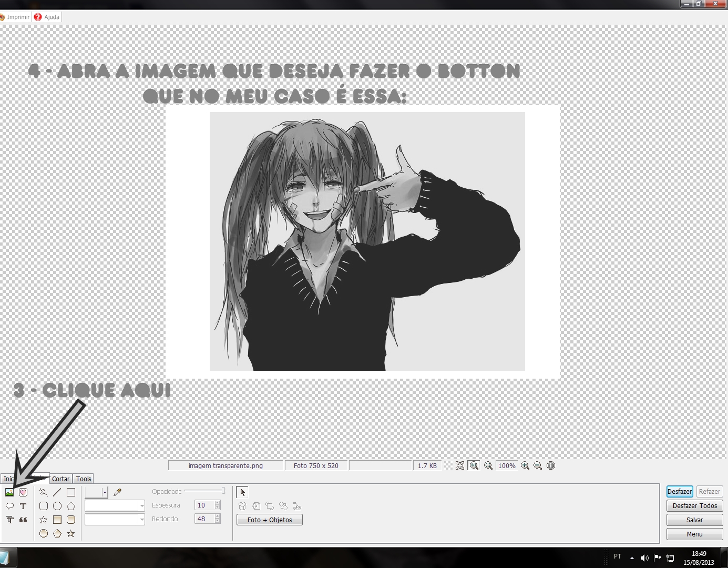
Task: Show hidden system tray icons
Action: pos(632,558)
